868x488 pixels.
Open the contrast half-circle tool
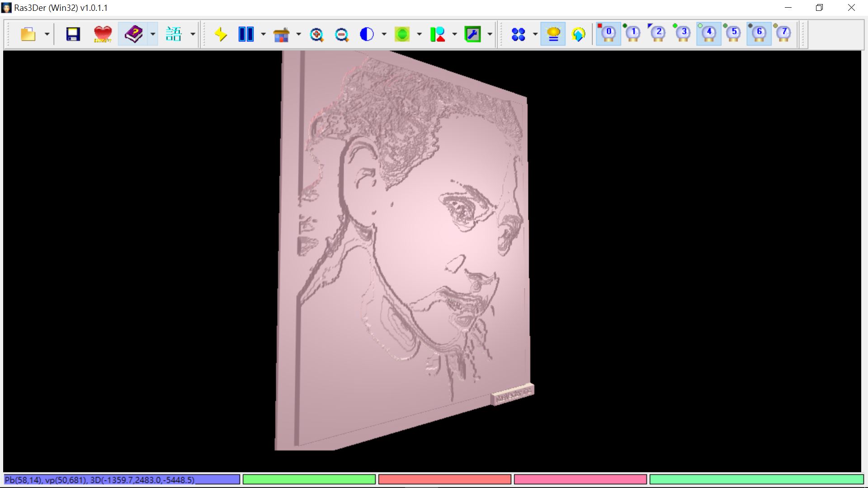(367, 33)
